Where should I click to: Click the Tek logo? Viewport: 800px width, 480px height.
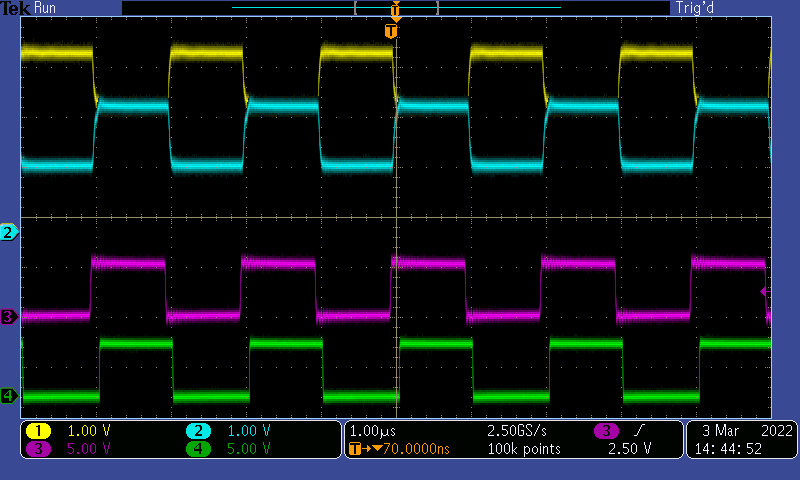coord(16,8)
